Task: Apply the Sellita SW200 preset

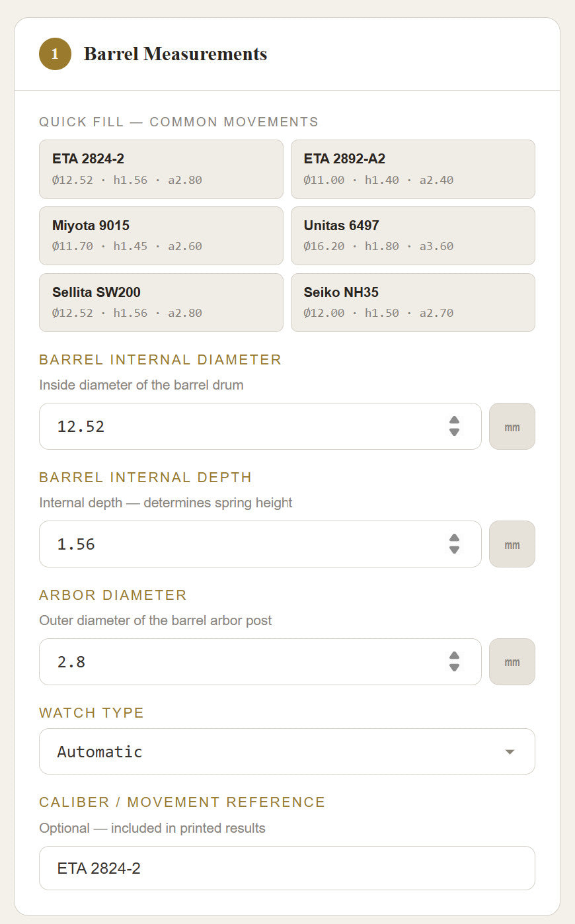Action: pyautogui.click(x=161, y=302)
